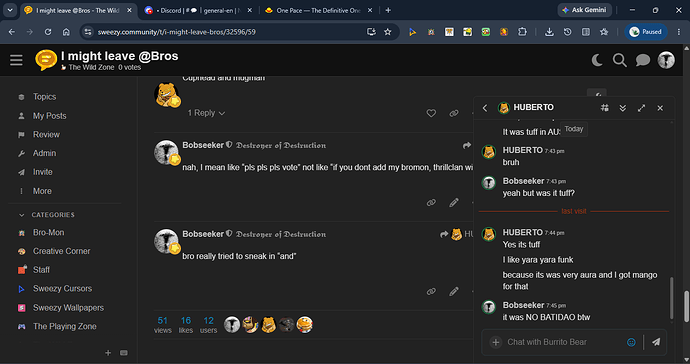Open the Paused profile button

point(646,32)
